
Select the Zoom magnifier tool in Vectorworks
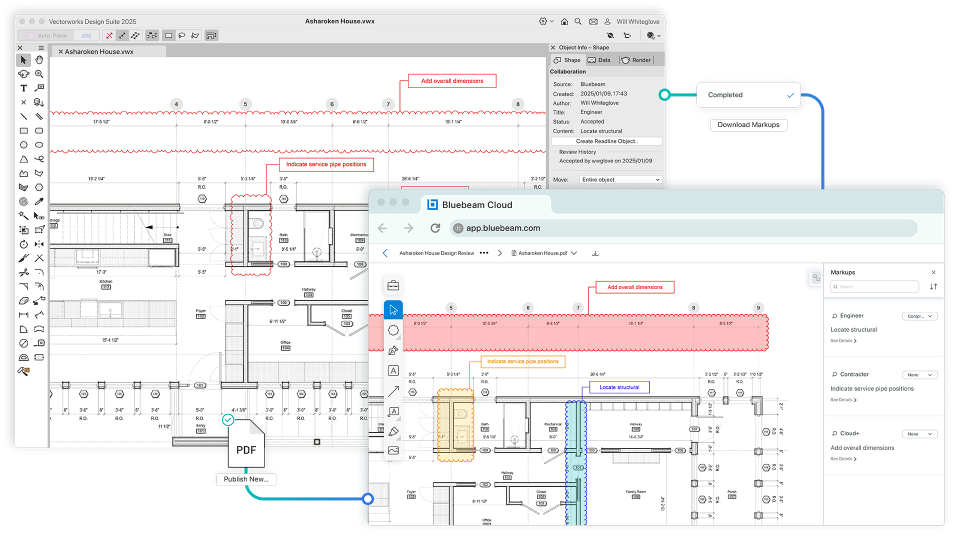click(39, 74)
